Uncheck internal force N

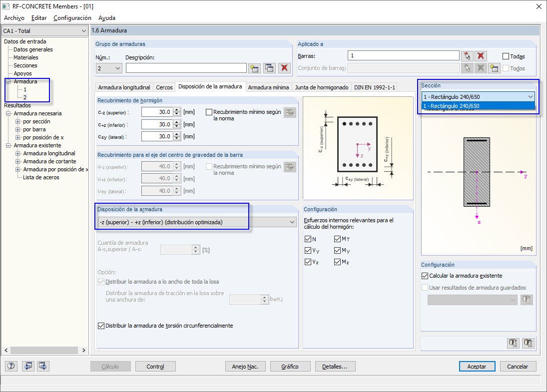tap(308, 239)
